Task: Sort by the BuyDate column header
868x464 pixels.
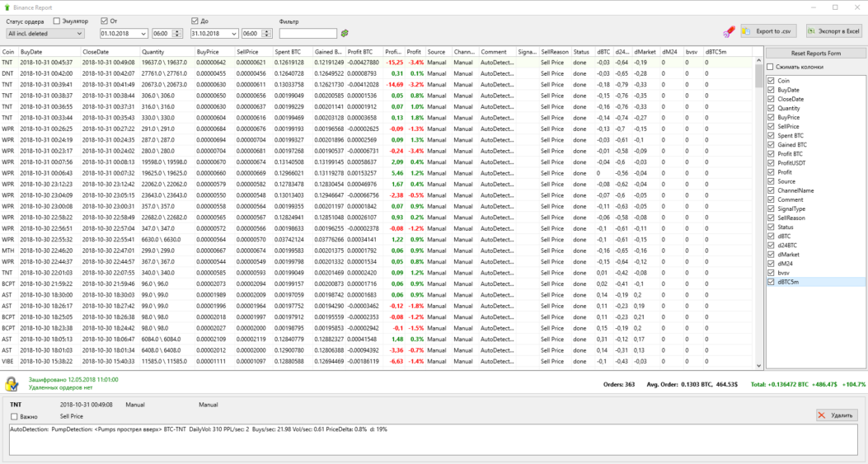Action: coord(49,52)
